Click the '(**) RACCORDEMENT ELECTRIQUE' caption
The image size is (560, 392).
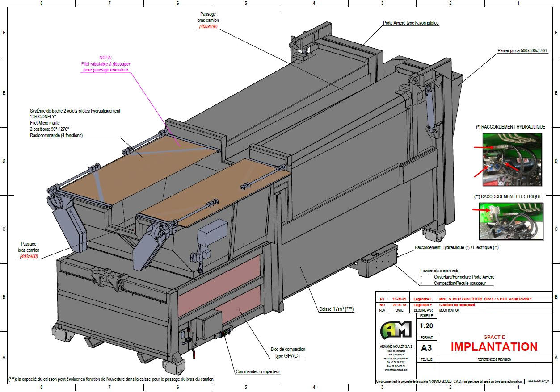tap(507, 196)
